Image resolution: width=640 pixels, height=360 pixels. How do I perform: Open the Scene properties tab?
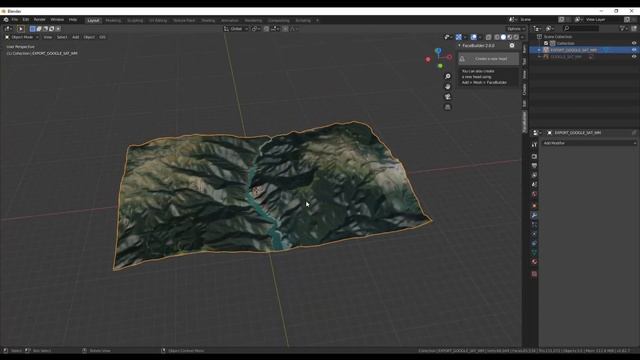534,184
